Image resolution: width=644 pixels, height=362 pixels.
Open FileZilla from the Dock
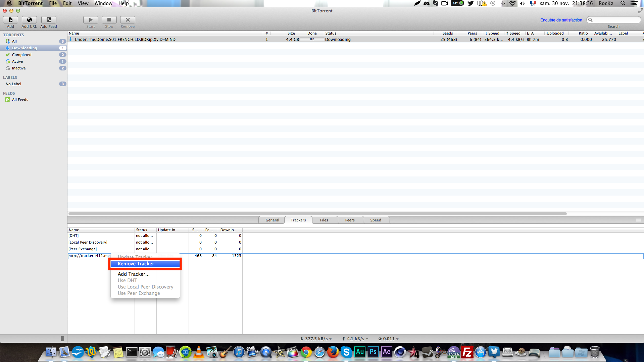pos(467,352)
